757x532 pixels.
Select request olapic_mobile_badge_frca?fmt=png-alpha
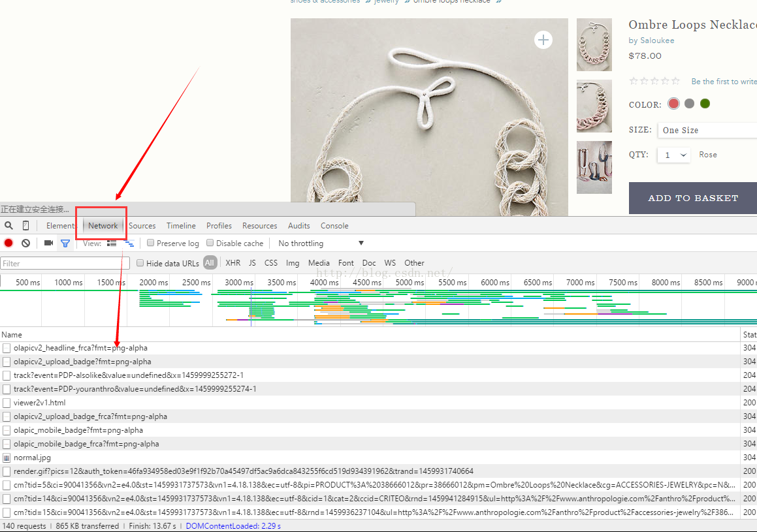(370, 444)
